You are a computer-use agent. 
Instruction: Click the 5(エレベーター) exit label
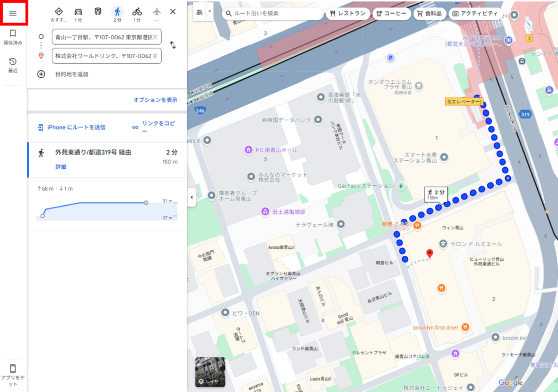click(464, 102)
